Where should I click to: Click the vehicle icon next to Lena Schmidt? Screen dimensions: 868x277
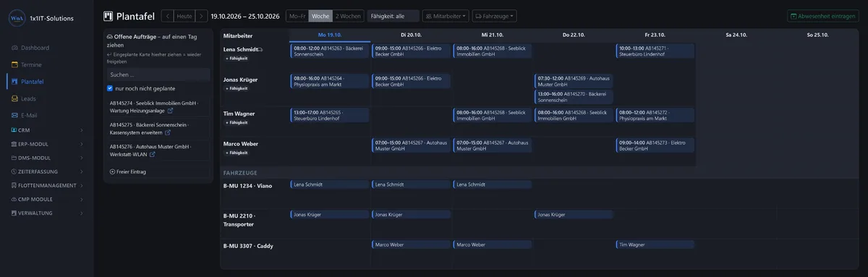tap(261, 50)
